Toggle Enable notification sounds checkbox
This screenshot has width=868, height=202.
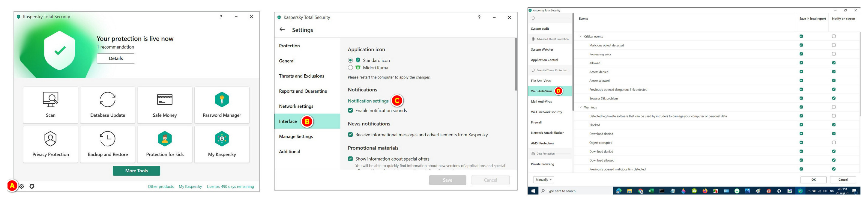[350, 110]
